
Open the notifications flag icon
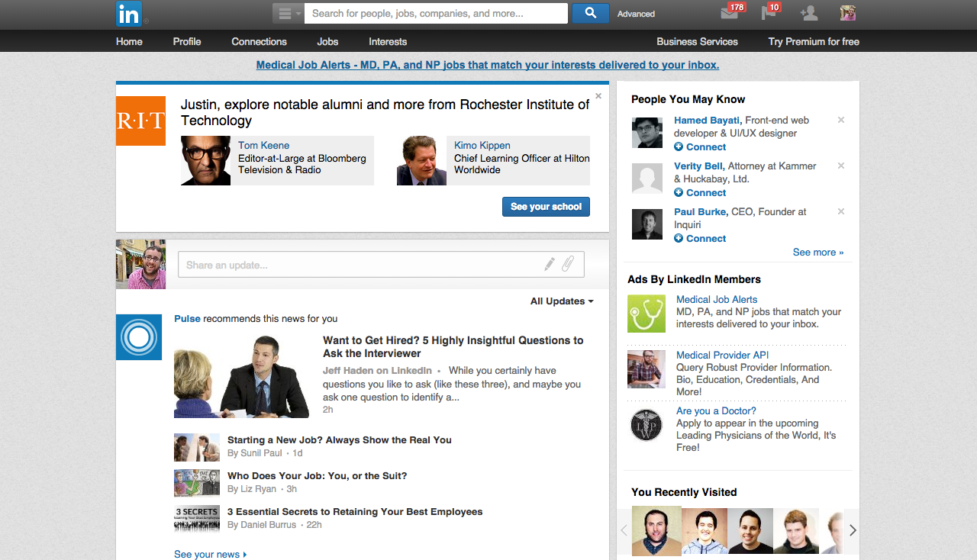pos(768,13)
